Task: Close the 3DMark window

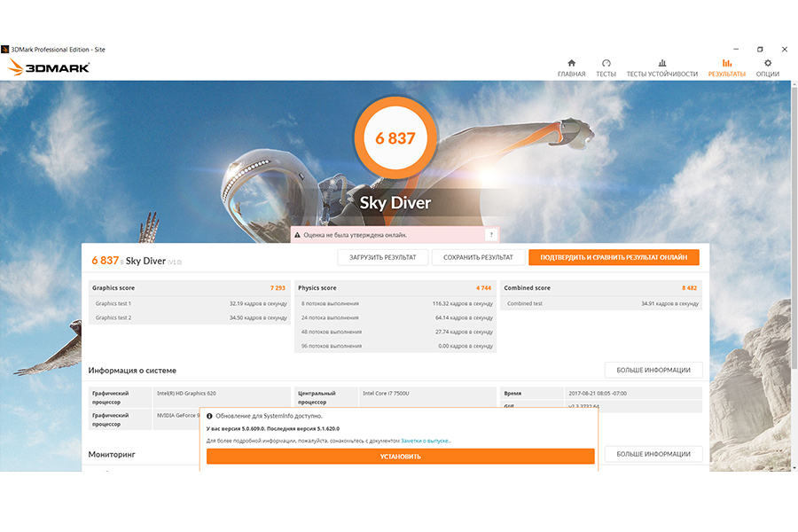Action: pos(785,50)
